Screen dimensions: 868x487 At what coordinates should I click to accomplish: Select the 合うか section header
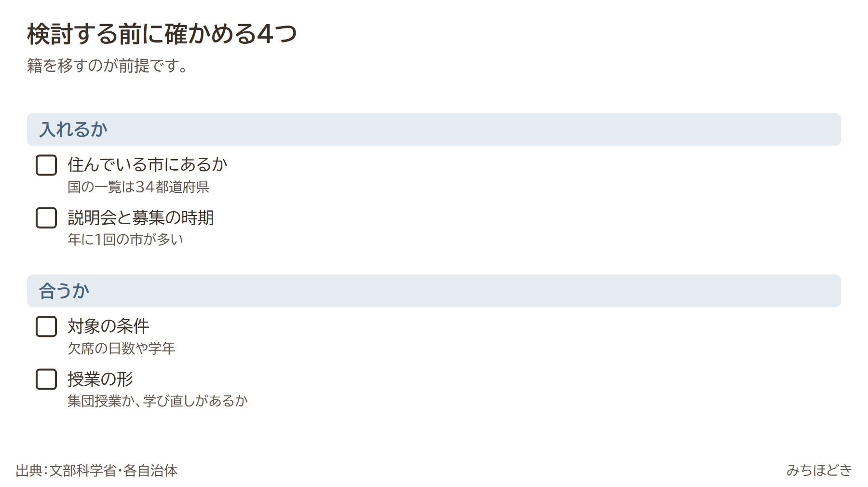(x=434, y=291)
